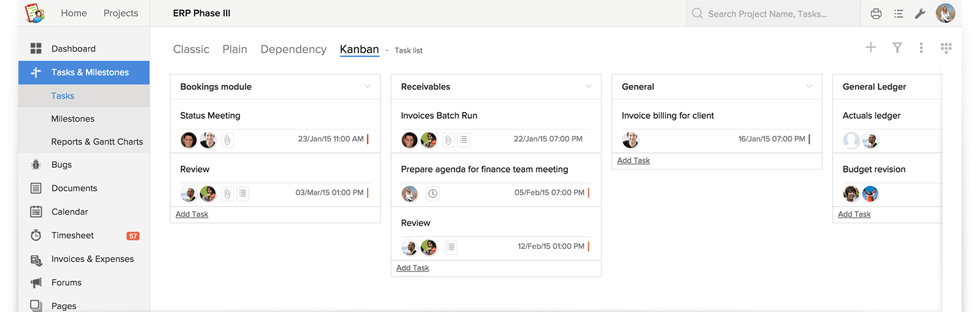Viewport: 980px width, 312px height.
Task: Click Add Task under Receivables
Action: pyautogui.click(x=412, y=268)
